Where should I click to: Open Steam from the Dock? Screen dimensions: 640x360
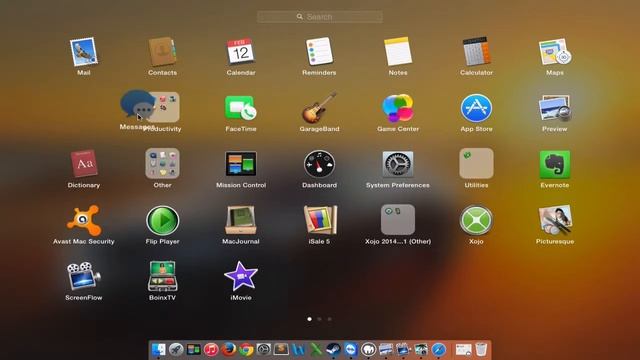click(x=333, y=349)
